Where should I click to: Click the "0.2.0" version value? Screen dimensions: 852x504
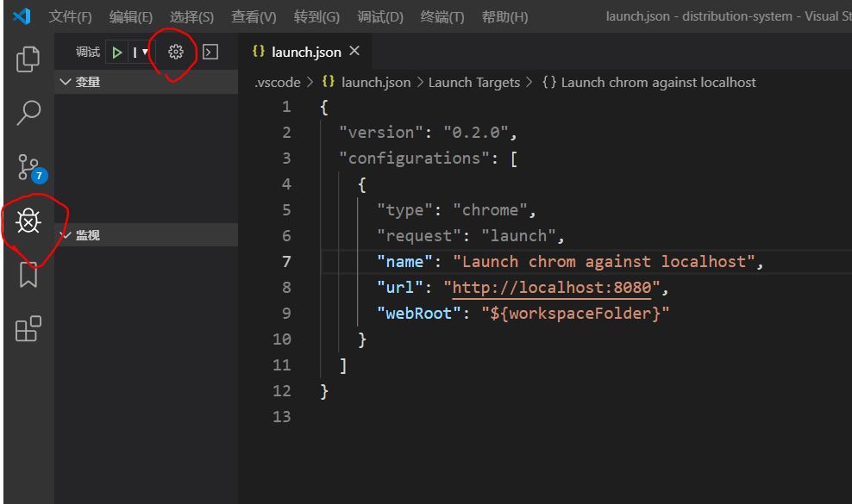point(475,133)
